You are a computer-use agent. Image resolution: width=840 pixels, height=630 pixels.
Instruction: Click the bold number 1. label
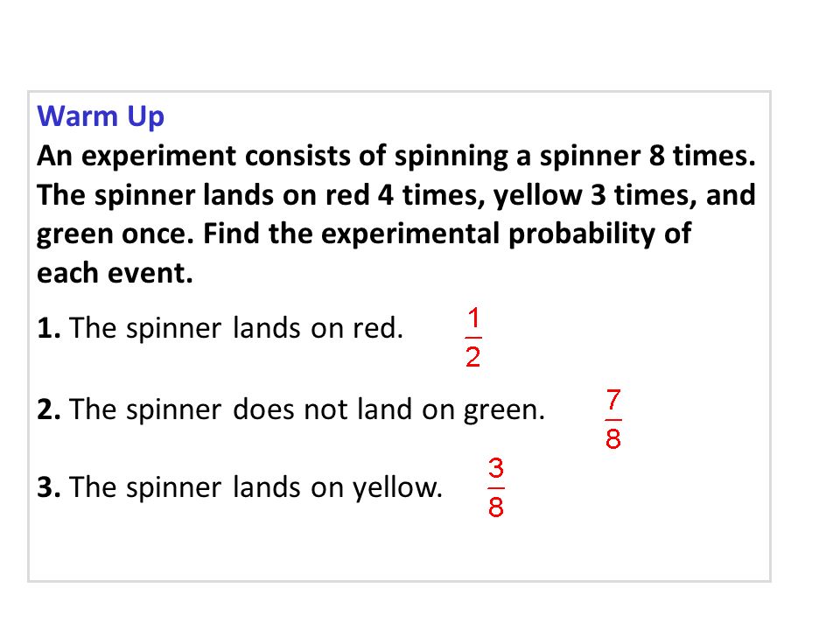[49, 327]
